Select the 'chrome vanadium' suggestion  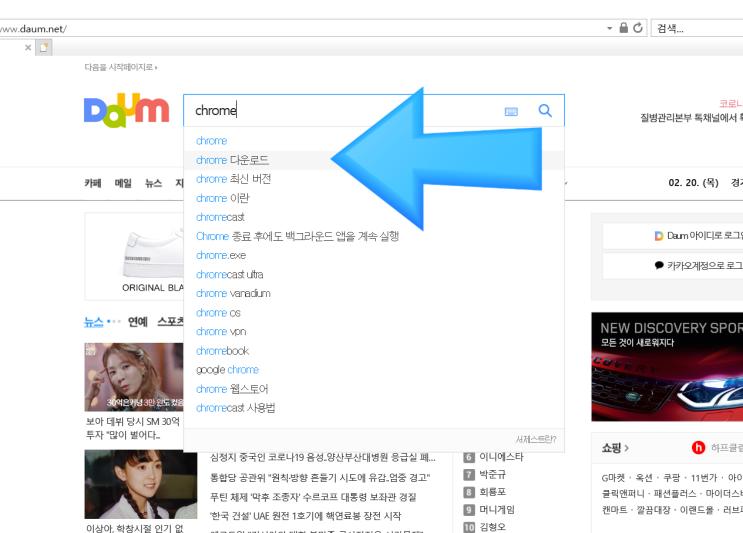(374, 293)
